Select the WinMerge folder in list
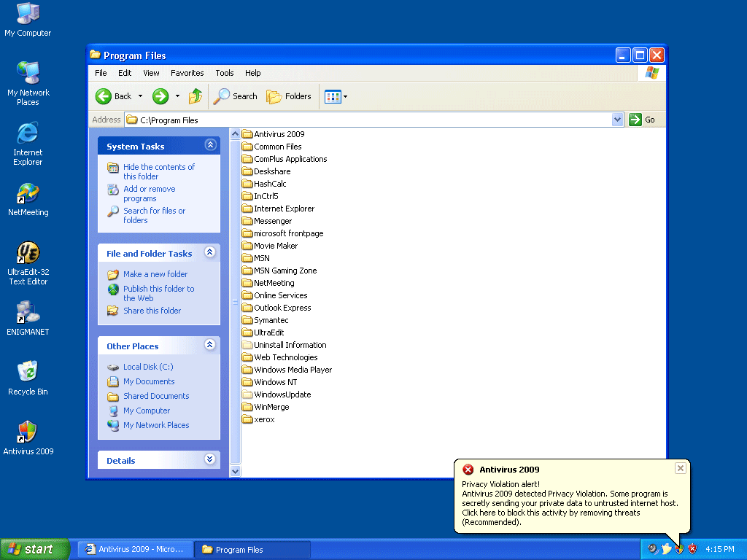Viewport: 747px width, 560px height. 271,407
